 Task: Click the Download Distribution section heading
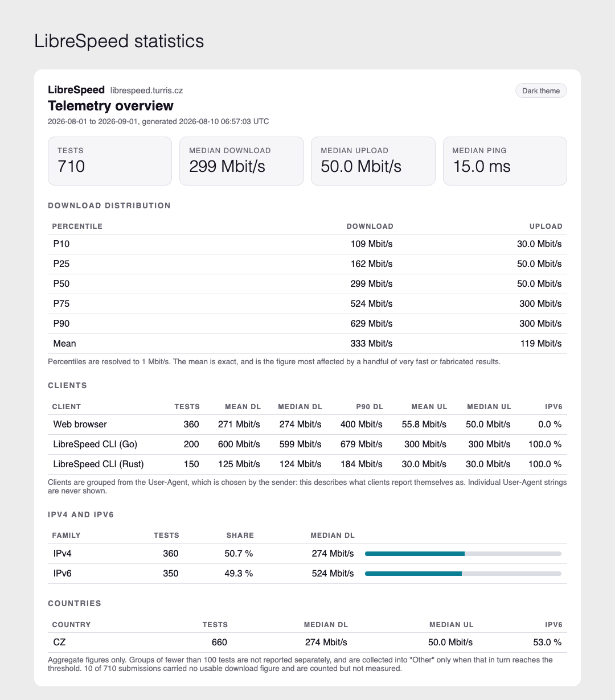point(109,205)
